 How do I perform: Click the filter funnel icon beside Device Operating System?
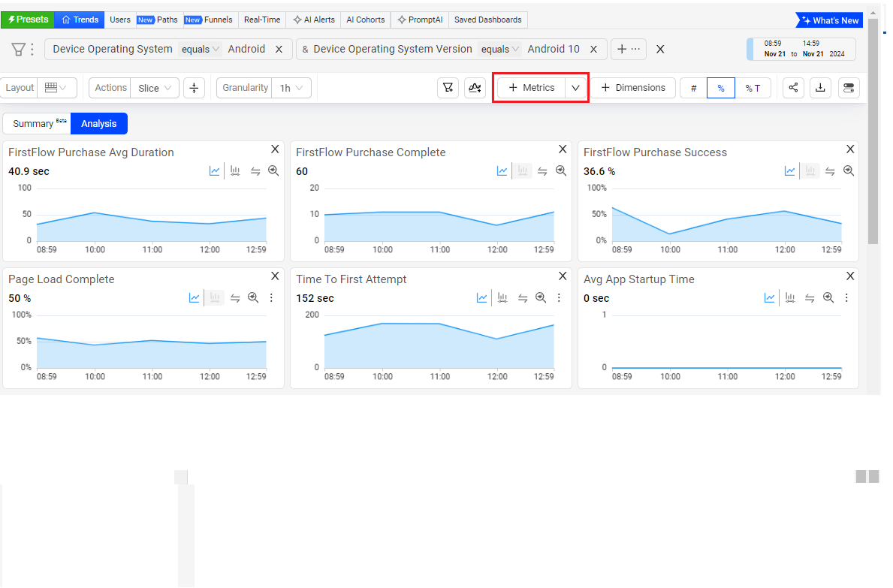[18, 50]
